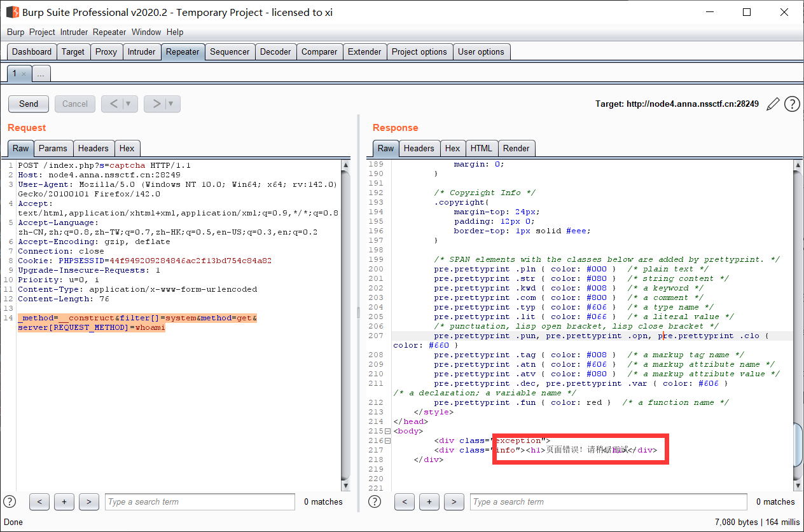Go forward to next request in history
This screenshot has height=532, width=804.
point(156,104)
